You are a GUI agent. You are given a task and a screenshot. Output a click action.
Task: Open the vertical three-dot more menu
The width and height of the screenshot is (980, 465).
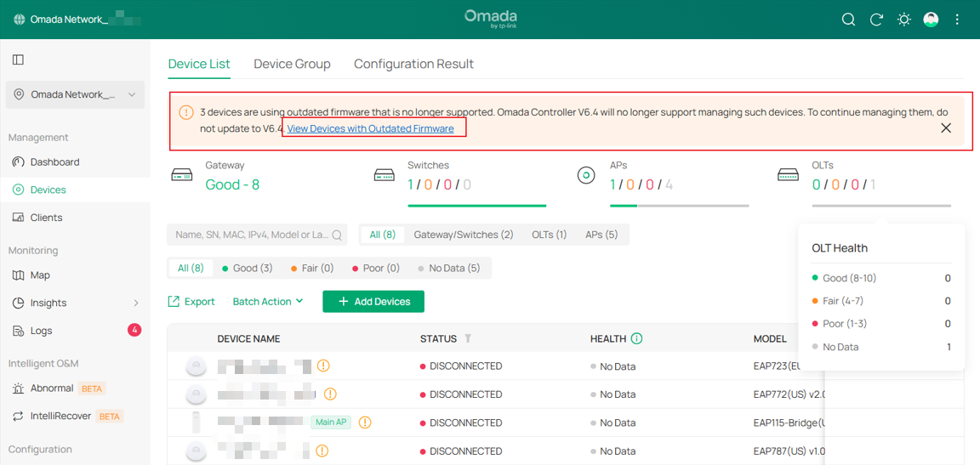pyautogui.click(x=957, y=20)
